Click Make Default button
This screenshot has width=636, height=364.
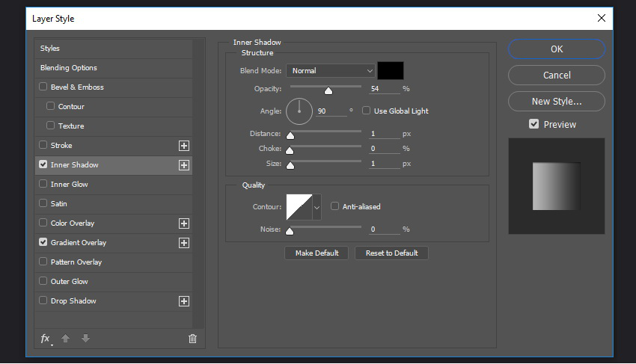[317, 253]
